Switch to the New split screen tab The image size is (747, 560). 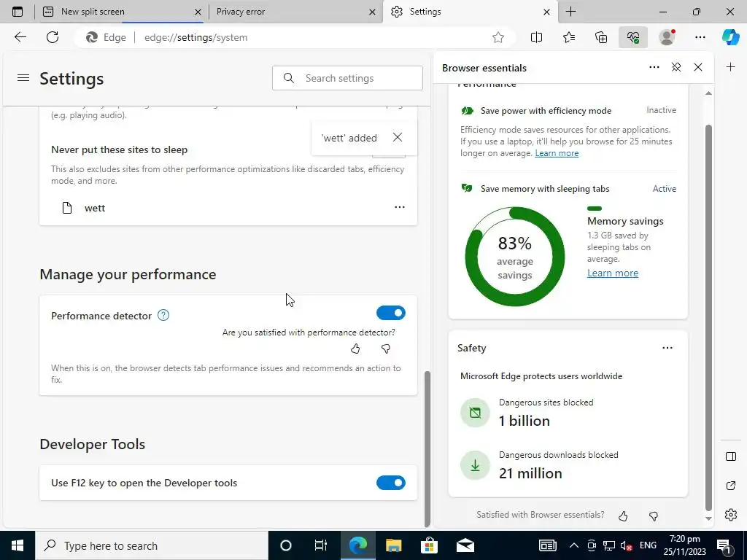tap(122, 12)
